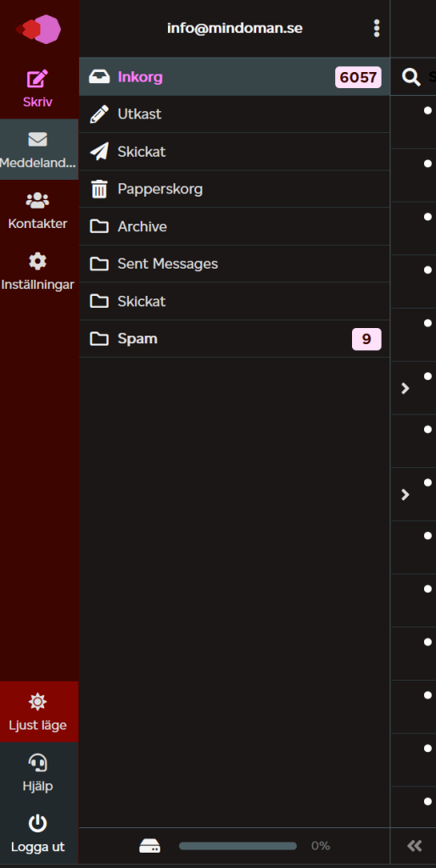This screenshot has width=436, height=868.
Task: Open the Papperskorg trash folder
Action: click(x=234, y=189)
